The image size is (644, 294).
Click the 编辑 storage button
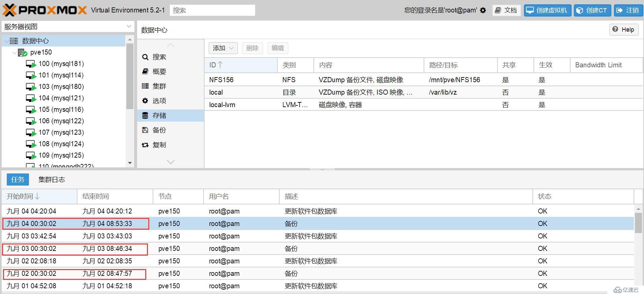(278, 48)
